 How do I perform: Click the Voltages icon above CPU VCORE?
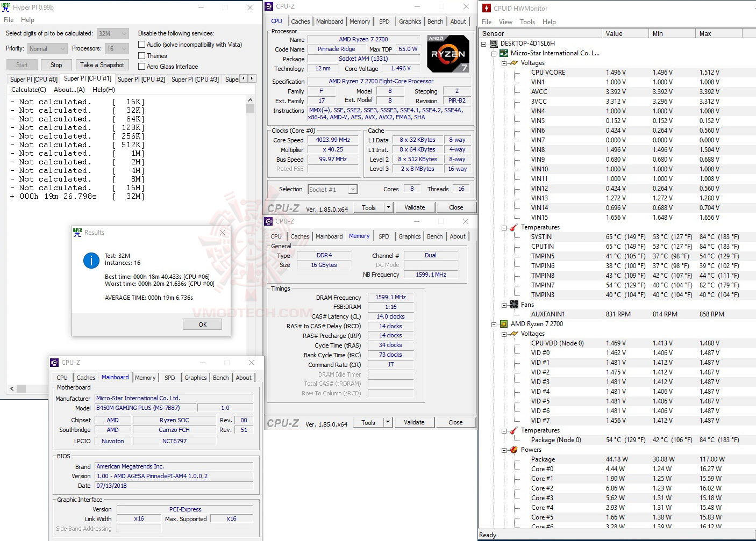pos(514,63)
